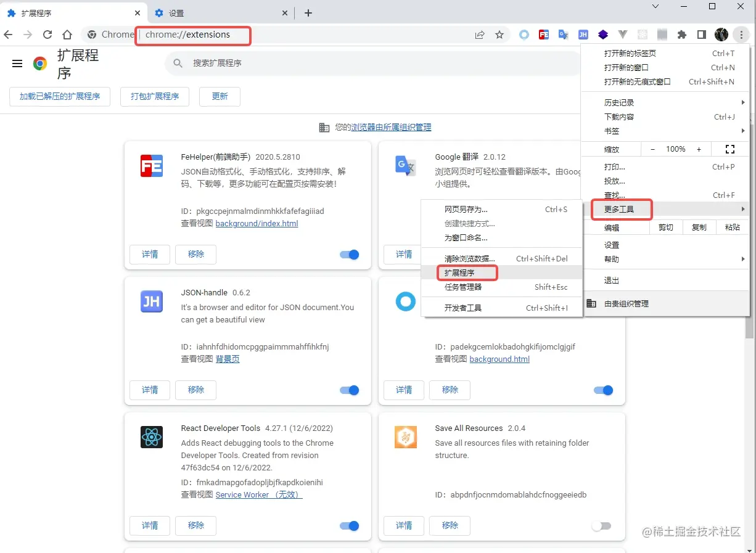Close the 设置 tab with its X

coord(285,13)
